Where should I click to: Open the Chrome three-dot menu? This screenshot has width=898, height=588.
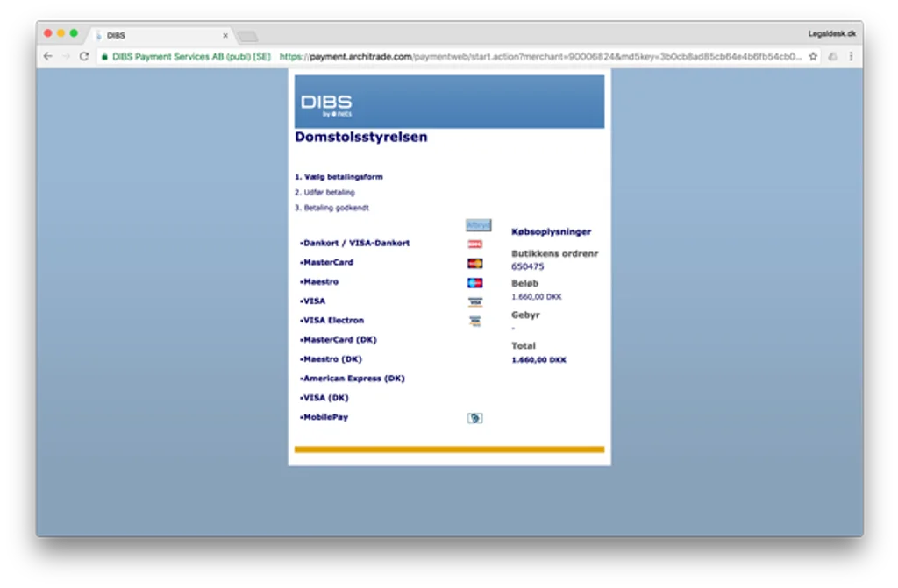(x=851, y=57)
